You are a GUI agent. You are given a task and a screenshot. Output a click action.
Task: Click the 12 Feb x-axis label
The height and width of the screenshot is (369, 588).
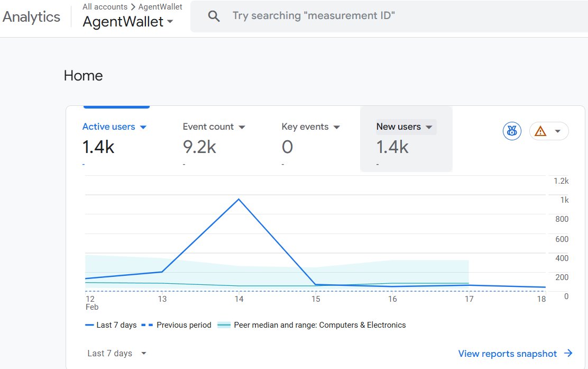pos(91,303)
